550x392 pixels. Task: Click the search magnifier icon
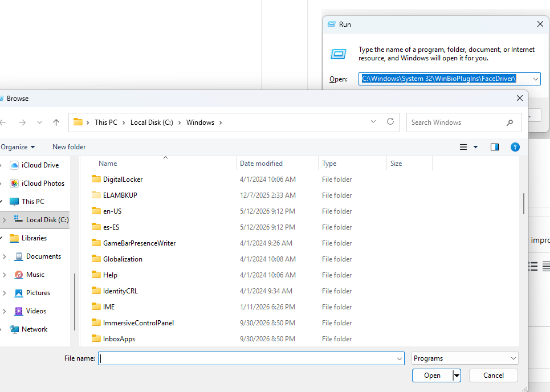[510, 122]
